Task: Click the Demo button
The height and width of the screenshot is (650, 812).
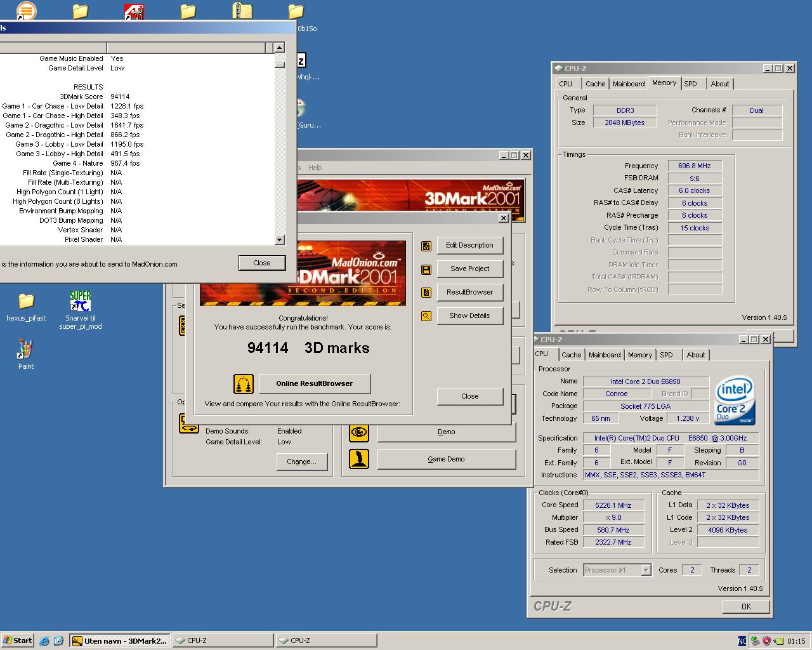Action: tap(446, 432)
